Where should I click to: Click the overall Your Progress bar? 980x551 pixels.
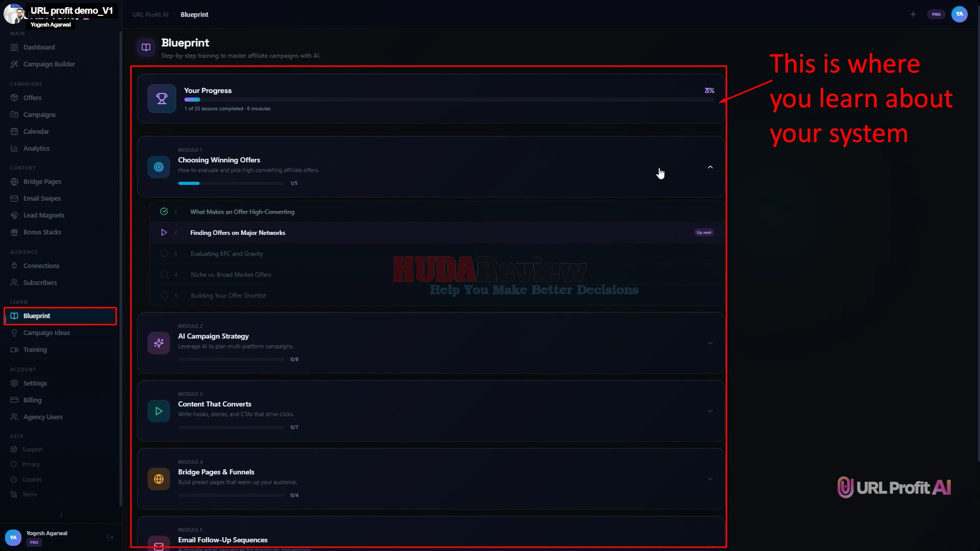click(449, 100)
